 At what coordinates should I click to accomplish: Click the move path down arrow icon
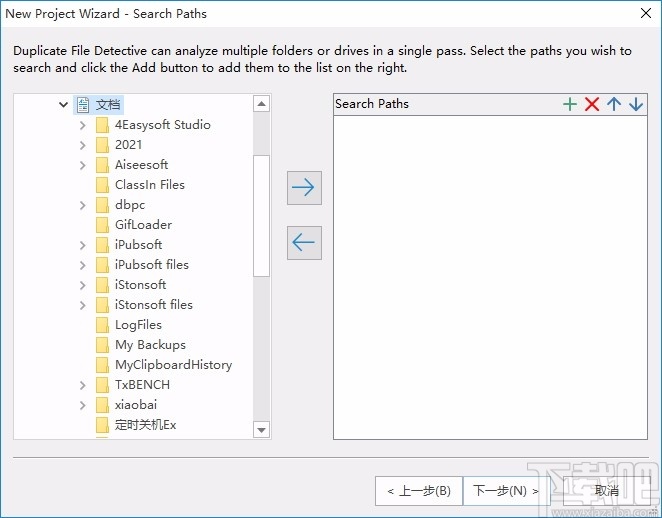(636, 104)
